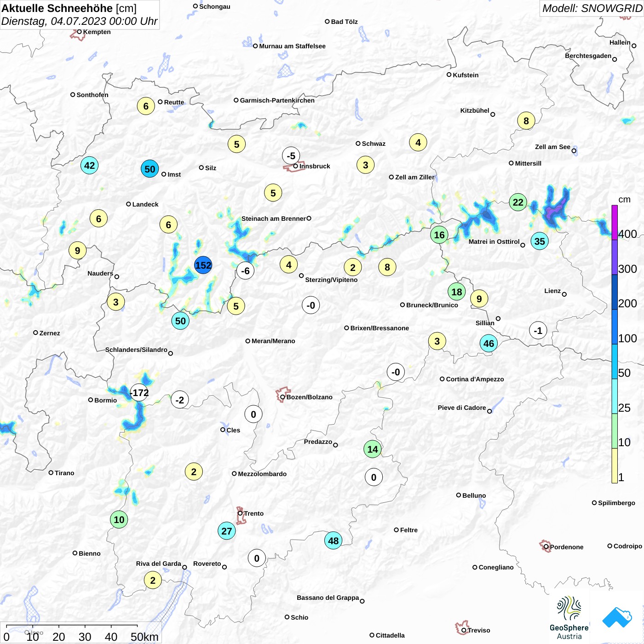The image size is (644, 644).
Task: Select the Sterzing/Vipiteno label
Action: [x=331, y=280]
